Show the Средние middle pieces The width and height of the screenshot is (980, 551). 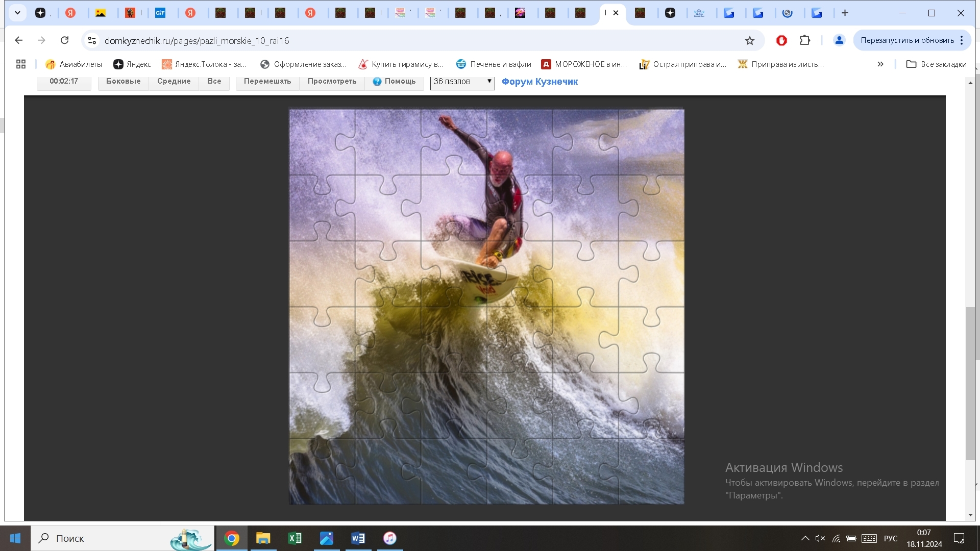click(174, 81)
